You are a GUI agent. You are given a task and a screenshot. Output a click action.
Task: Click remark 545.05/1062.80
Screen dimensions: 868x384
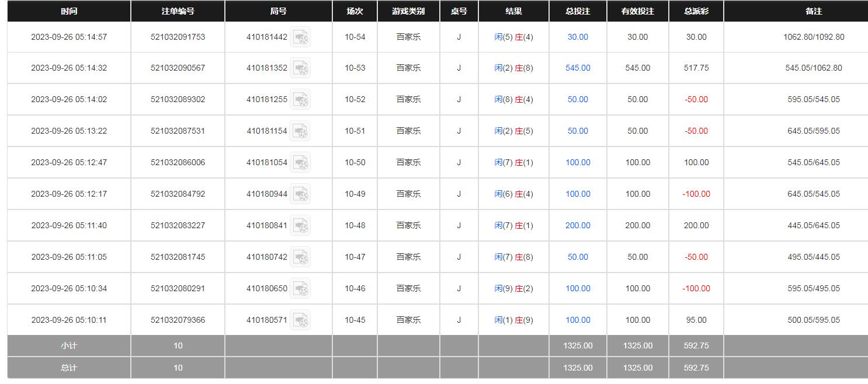[814, 68]
